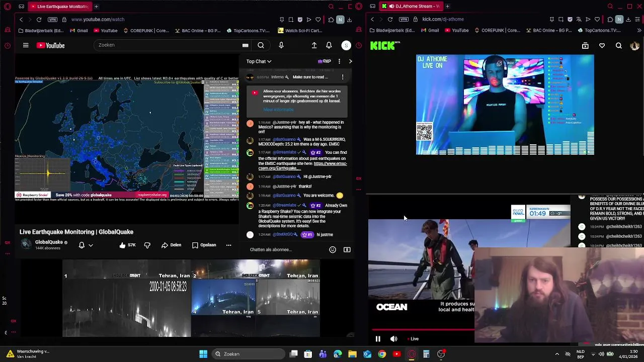Open Watch Sci-Fi Cart bookmark

tap(300, 31)
